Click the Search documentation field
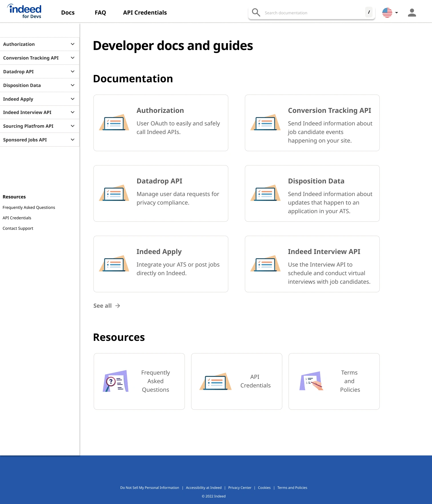Screen dimensions: 432x504 click(x=311, y=13)
